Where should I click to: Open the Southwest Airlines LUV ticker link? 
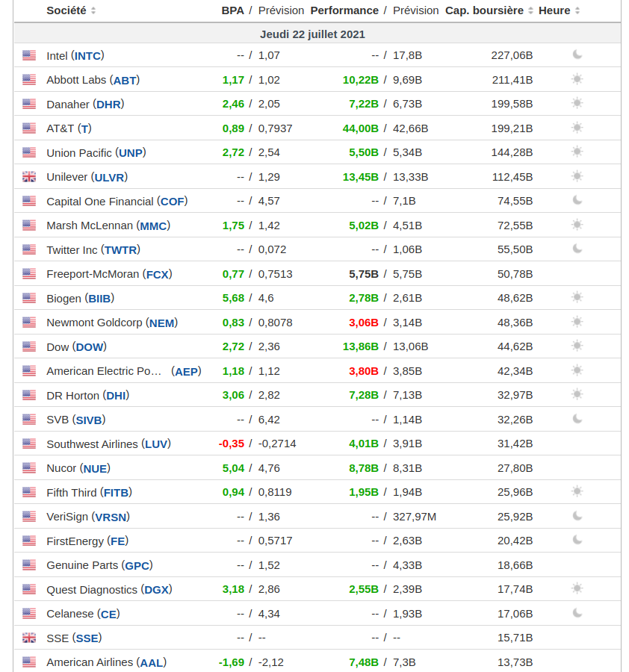coord(157,444)
